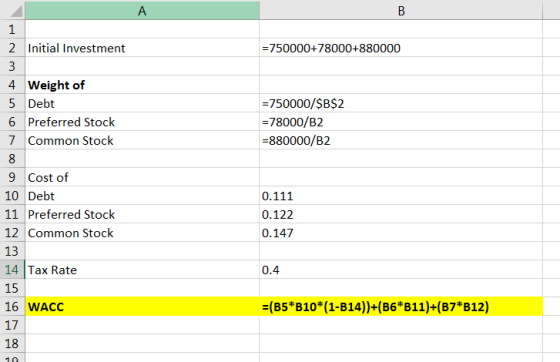The image size is (560, 362).
Task: Click 'Common Stock' label in row 7
Action: pos(142,140)
